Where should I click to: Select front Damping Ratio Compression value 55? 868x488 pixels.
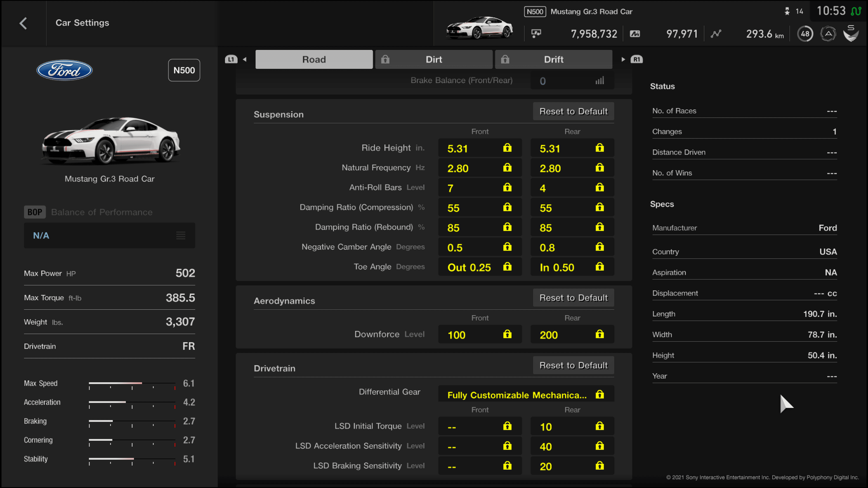click(480, 207)
